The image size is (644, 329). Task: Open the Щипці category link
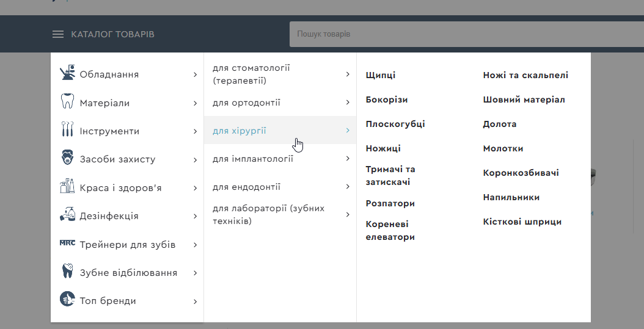tap(381, 75)
